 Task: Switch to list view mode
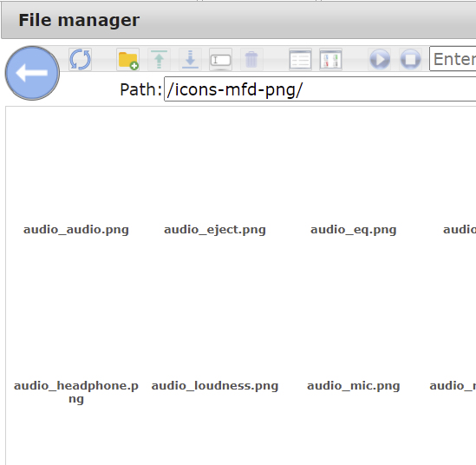[x=300, y=59]
